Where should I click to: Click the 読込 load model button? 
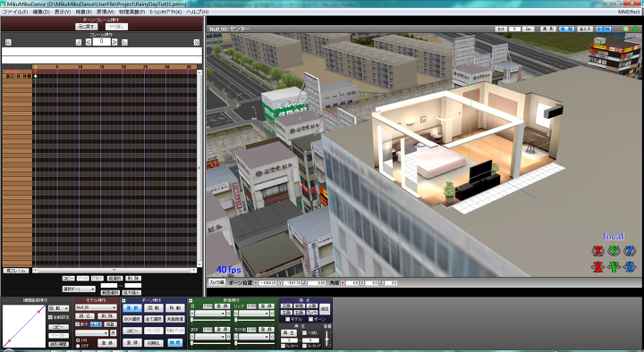tap(85, 316)
